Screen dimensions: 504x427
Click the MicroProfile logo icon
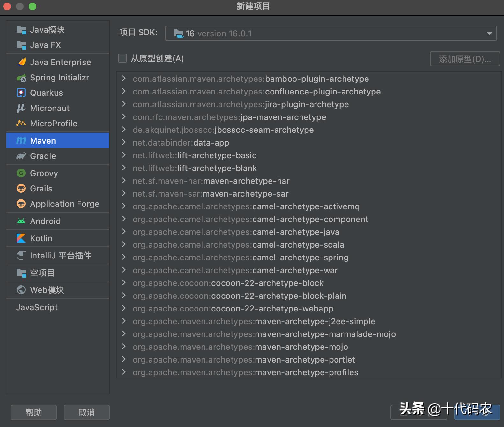click(21, 123)
